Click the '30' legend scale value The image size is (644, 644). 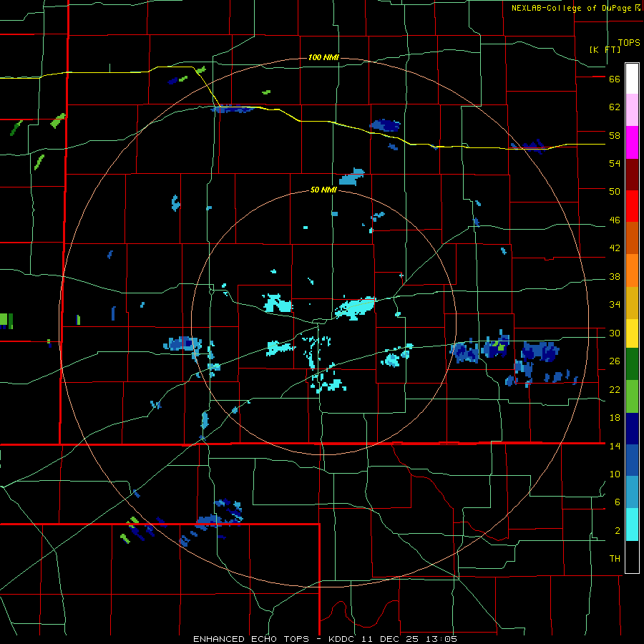click(x=615, y=333)
